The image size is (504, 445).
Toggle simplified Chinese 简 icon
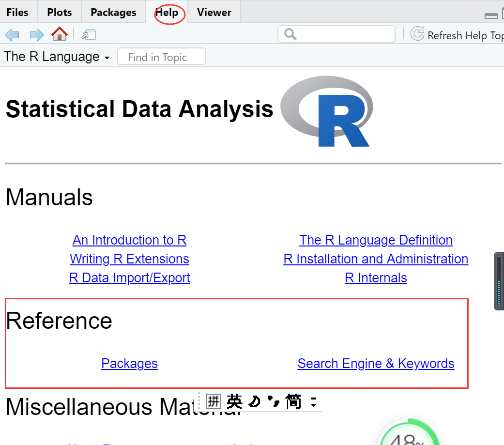[x=293, y=401]
